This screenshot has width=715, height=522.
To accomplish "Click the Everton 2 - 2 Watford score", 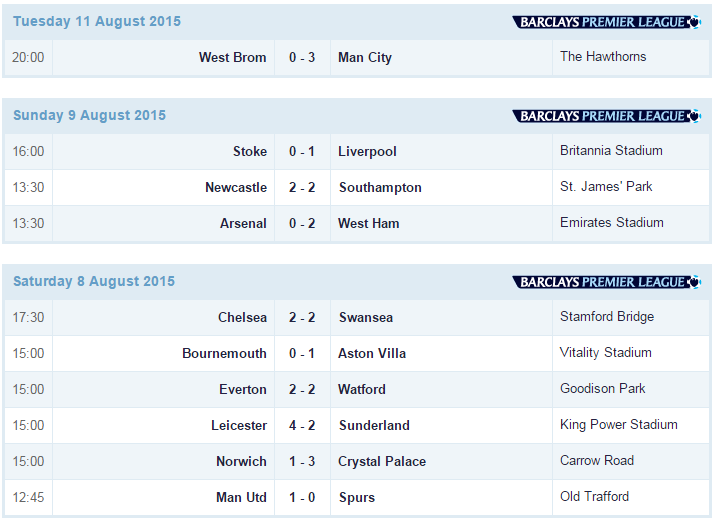I will tap(302, 389).
